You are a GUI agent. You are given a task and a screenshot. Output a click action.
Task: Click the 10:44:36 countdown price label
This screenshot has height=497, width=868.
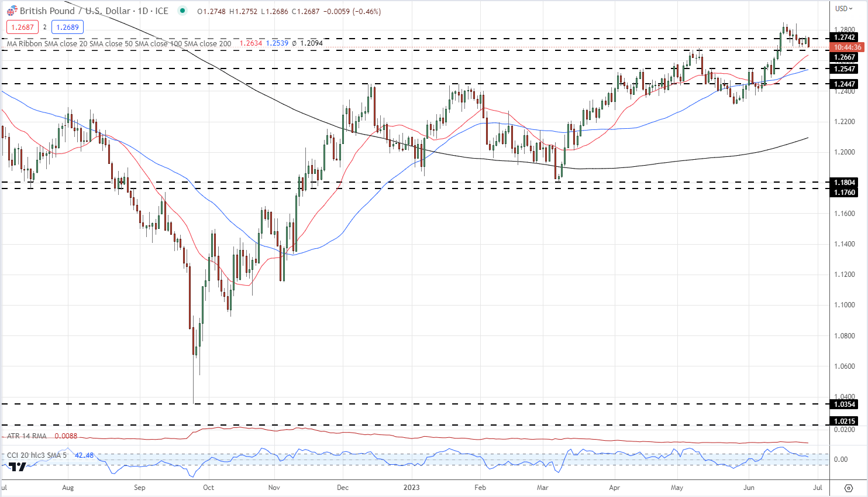pos(847,47)
